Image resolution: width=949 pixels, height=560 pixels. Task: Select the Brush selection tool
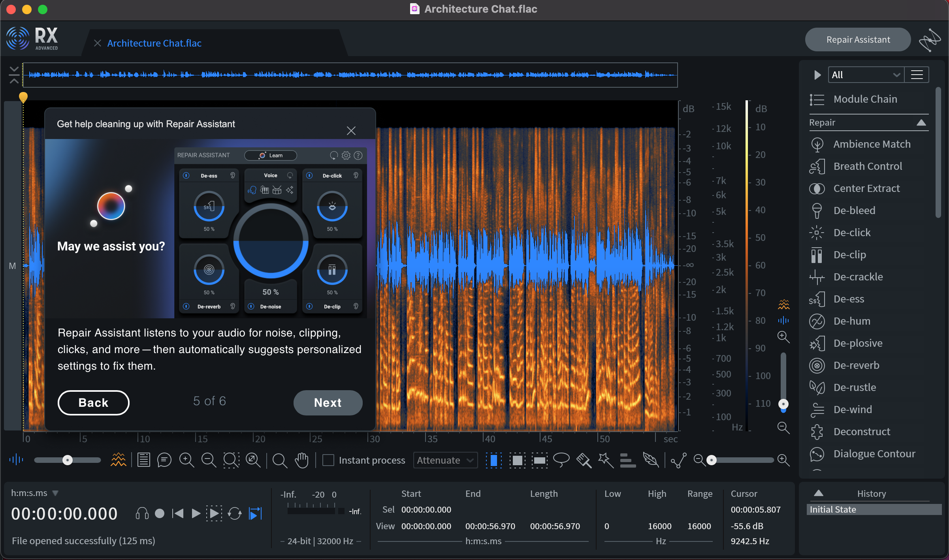(x=584, y=460)
